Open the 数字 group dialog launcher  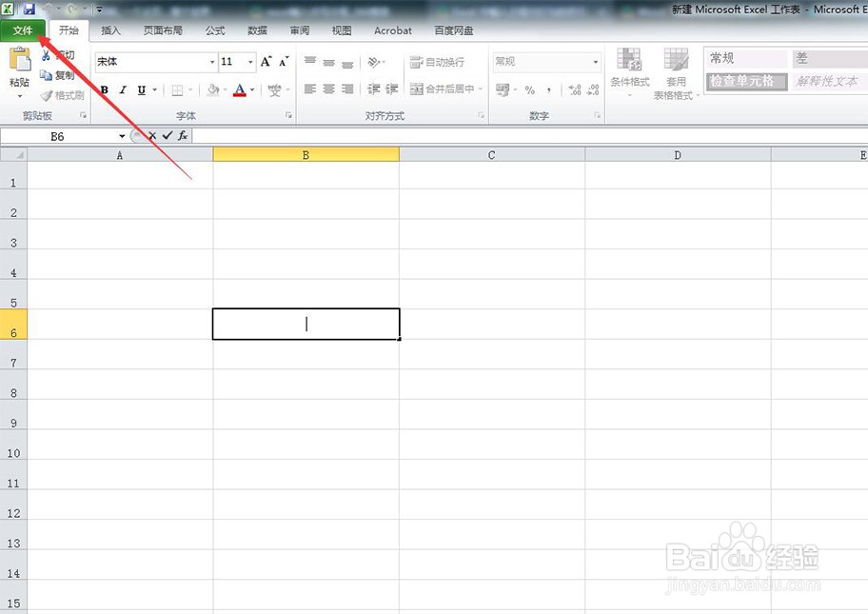pyautogui.click(x=598, y=115)
